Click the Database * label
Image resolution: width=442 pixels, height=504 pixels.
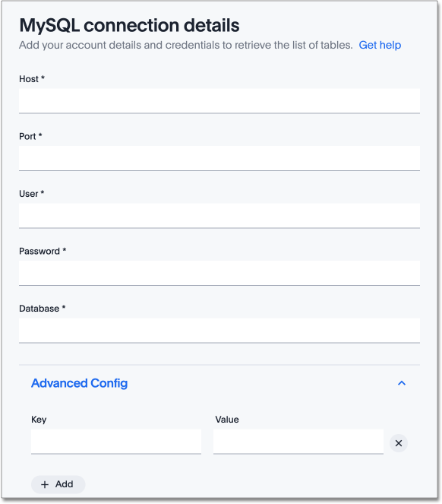[42, 308]
